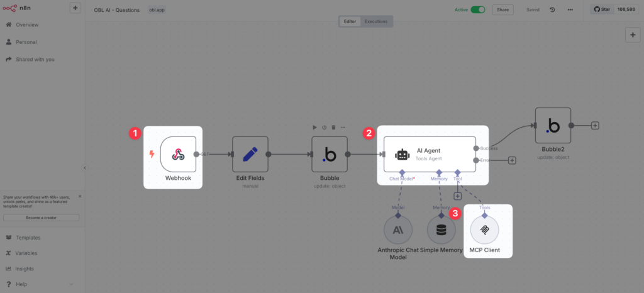Add new item with sidebar plus button

coord(75,8)
